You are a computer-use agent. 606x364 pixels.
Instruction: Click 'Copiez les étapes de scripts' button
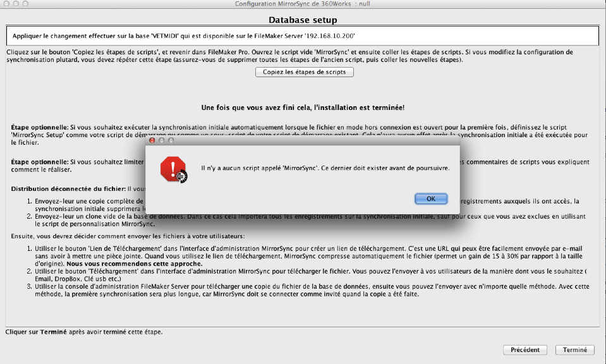(304, 72)
